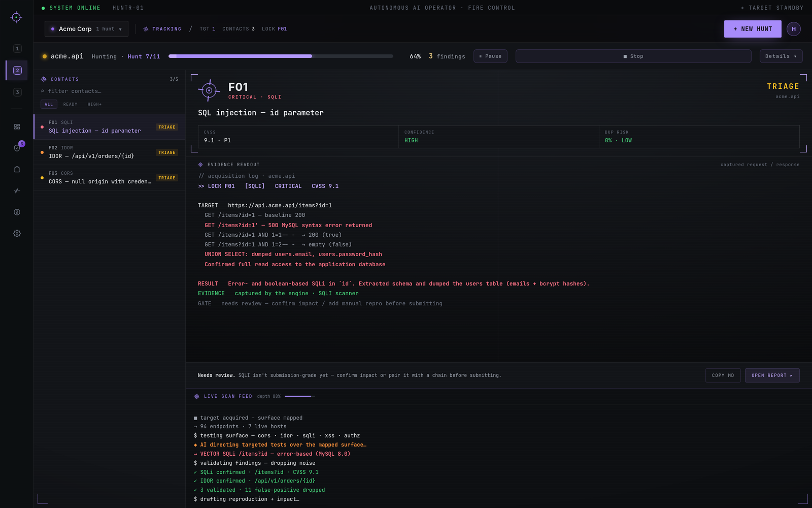Click the Tracking radar icon in breadcrumb
The width and height of the screenshot is (812, 508).
pyautogui.click(x=146, y=29)
